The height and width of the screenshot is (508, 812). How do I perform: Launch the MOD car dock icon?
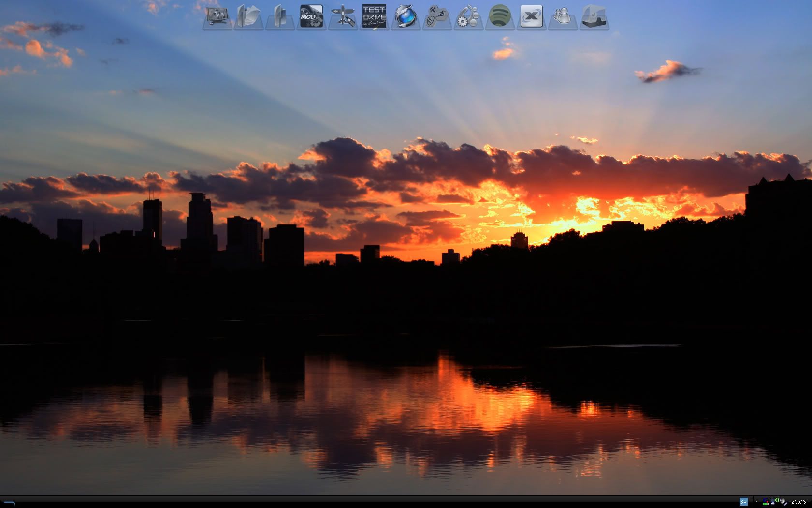(x=311, y=17)
